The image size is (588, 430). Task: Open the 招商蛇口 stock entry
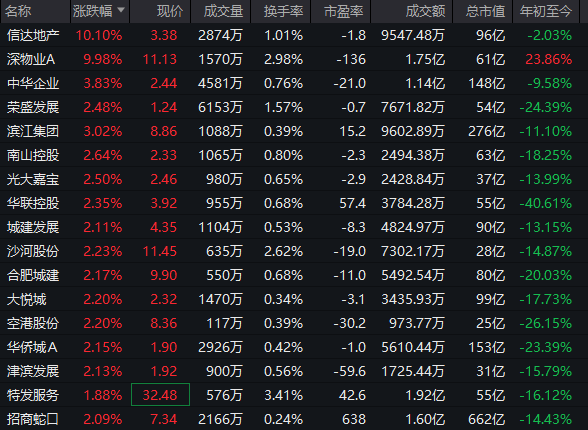(x=33, y=419)
